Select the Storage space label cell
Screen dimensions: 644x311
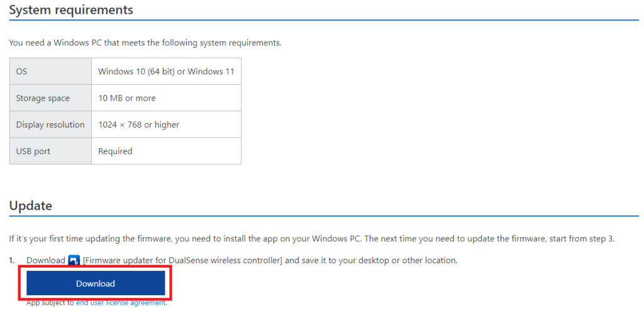[x=50, y=98]
